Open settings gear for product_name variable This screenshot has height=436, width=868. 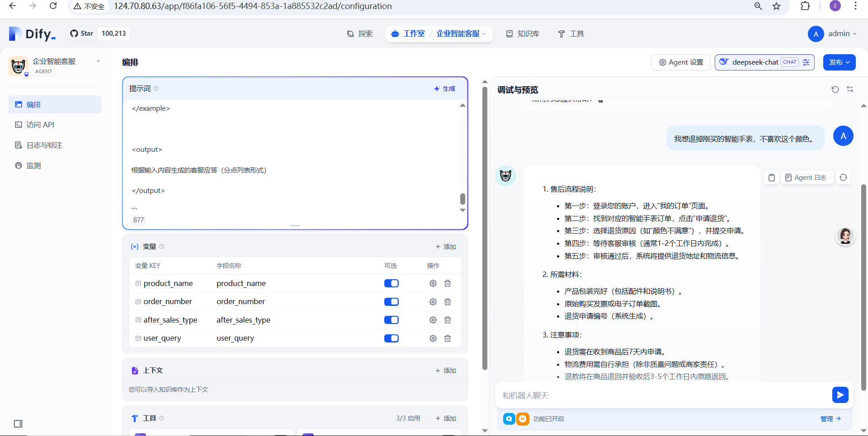click(433, 283)
